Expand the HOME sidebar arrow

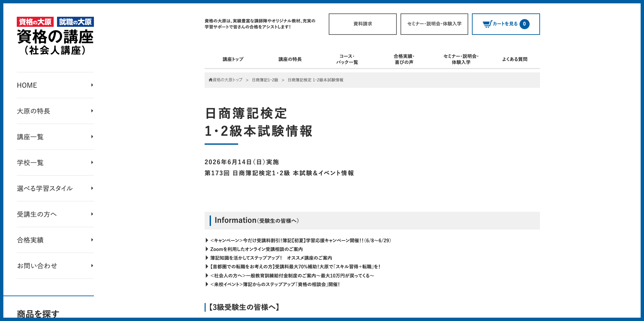[92, 85]
